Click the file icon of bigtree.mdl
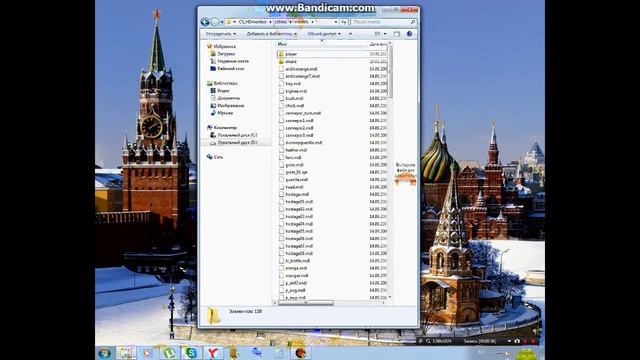The height and width of the screenshot is (360, 640). pyautogui.click(x=281, y=91)
